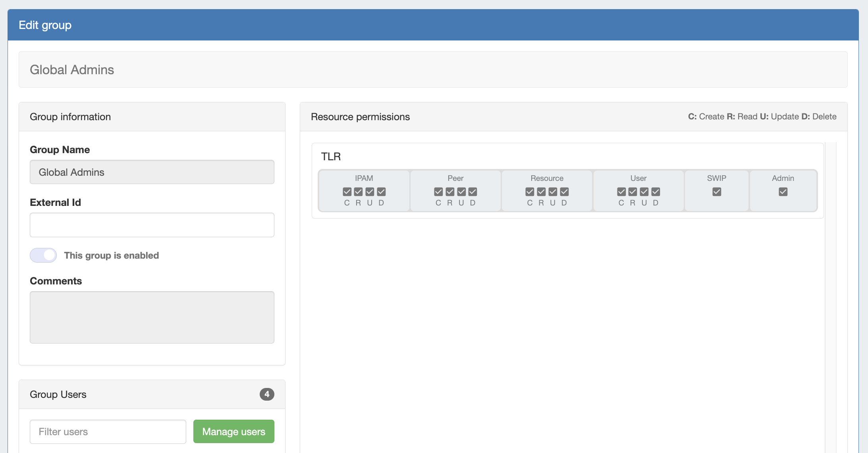The image size is (868, 453).
Task: Uncheck Peer Update permission checkbox
Action: click(461, 192)
